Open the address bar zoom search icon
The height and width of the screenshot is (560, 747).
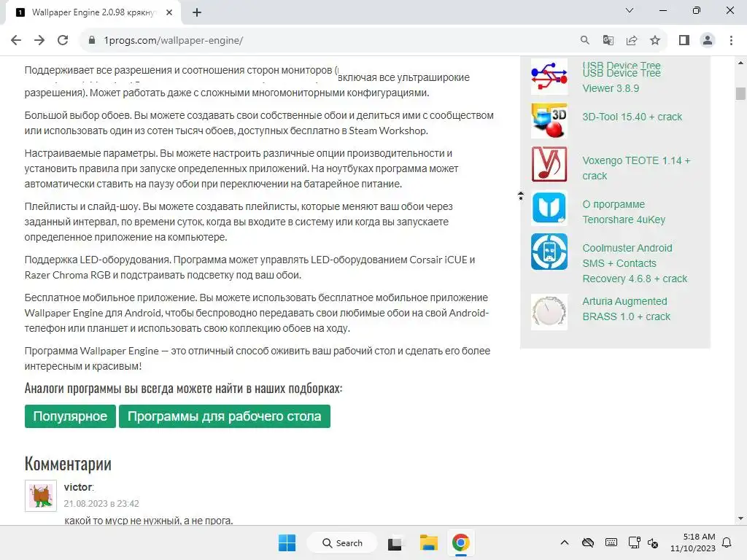pos(584,41)
